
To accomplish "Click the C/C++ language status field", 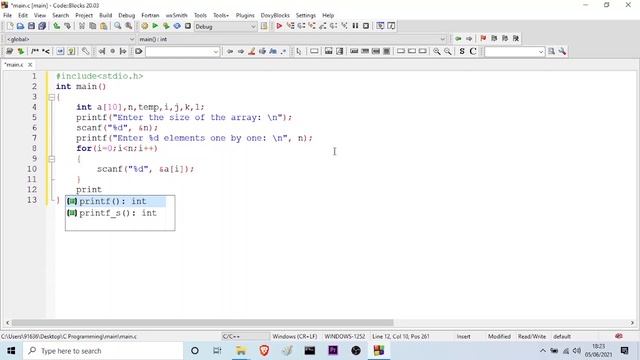I will [245, 336].
